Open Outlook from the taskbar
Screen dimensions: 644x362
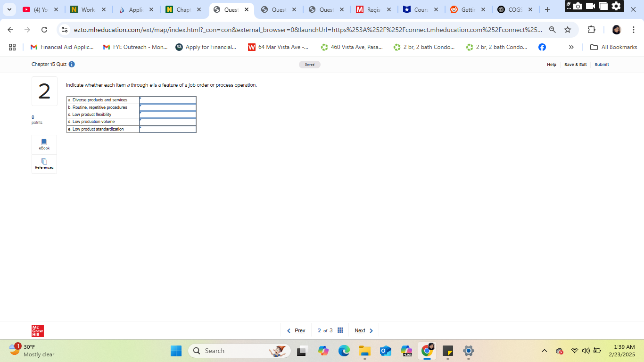(386, 351)
